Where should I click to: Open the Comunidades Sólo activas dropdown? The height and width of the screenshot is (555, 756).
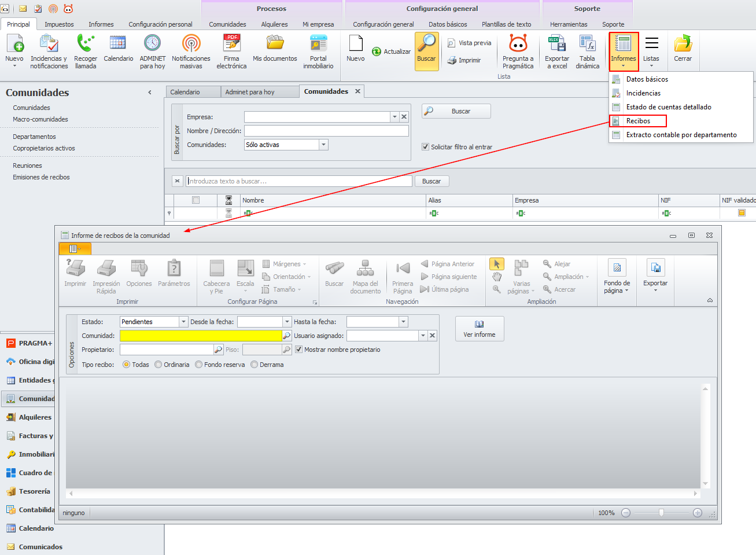(x=323, y=145)
